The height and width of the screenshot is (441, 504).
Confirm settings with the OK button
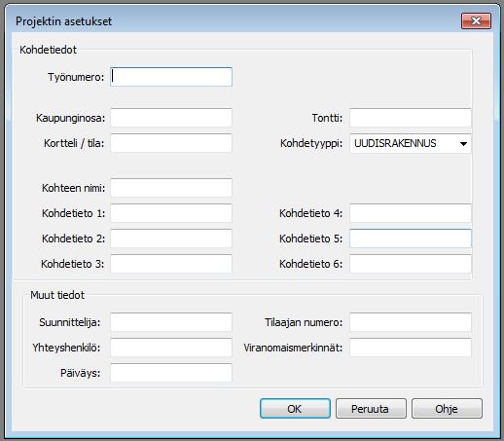pos(295,409)
